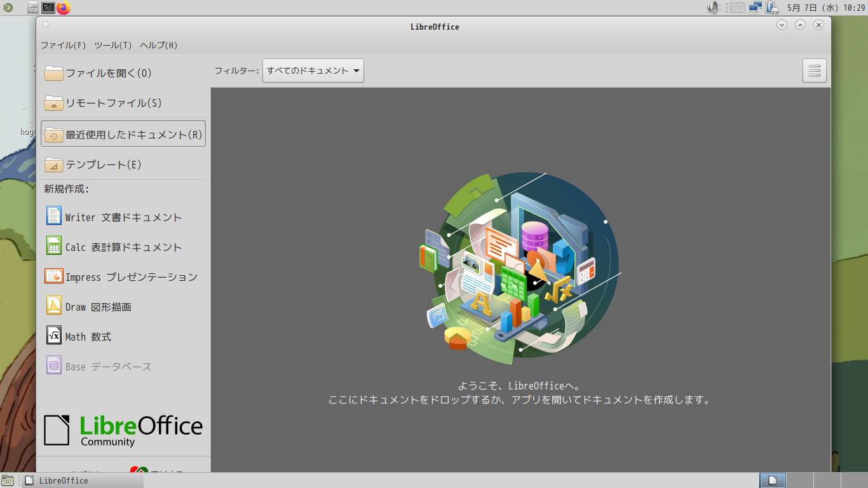Switch to the テンプレート view

(x=103, y=165)
